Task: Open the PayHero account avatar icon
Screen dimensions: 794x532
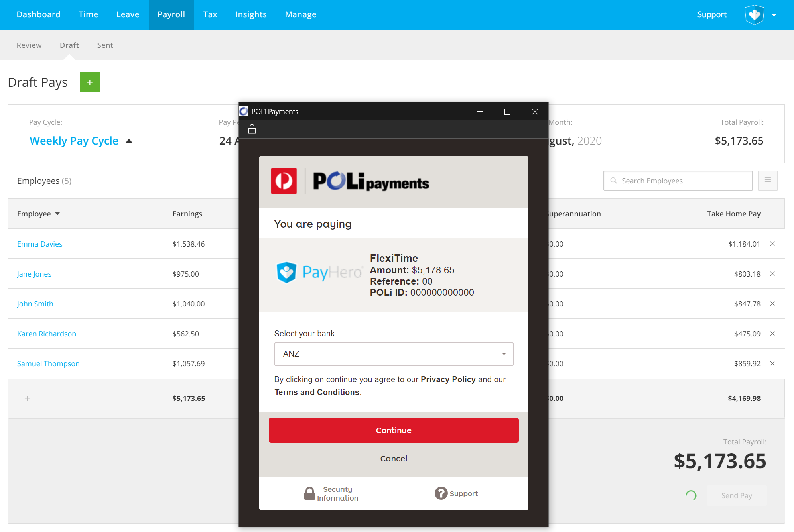Action: tap(754, 15)
